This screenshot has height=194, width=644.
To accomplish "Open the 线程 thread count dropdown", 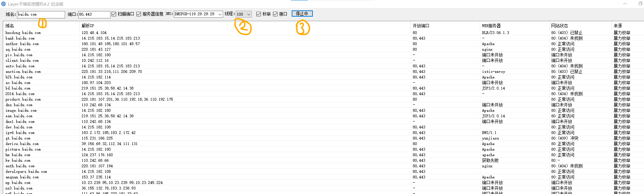I will point(244,14).
